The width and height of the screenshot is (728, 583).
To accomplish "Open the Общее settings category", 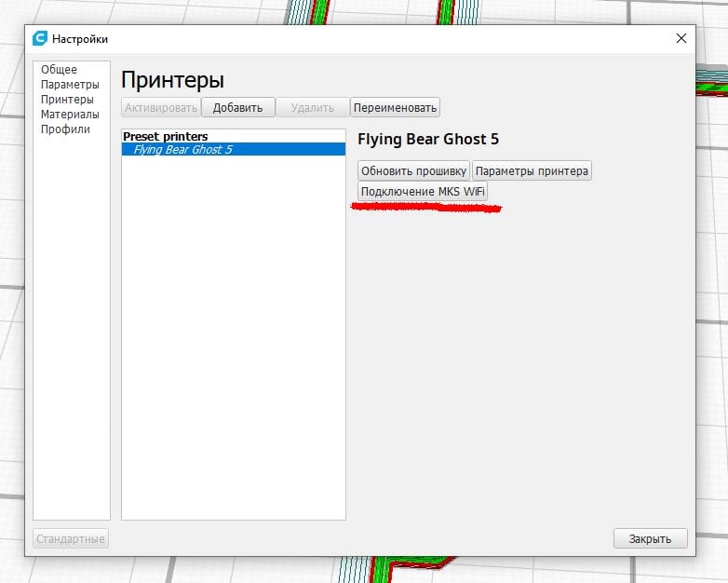I will pyautogui.click(x=59, y=70).
